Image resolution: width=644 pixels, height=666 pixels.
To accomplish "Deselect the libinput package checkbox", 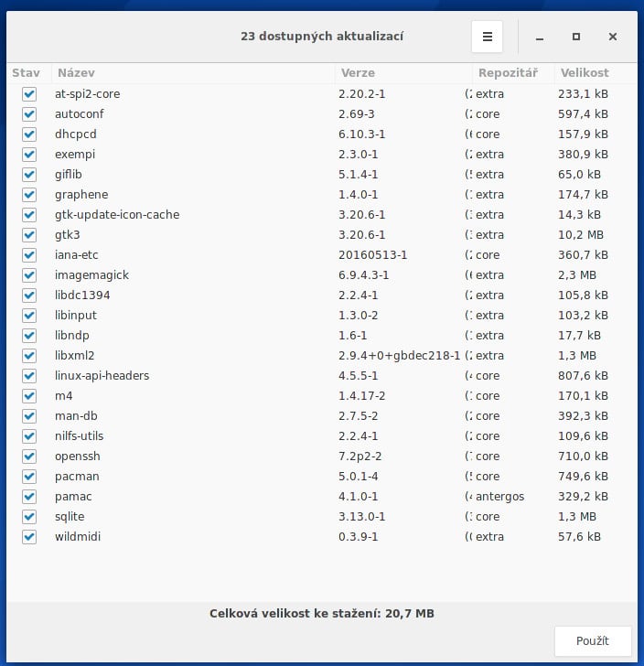I will [29, 315].
